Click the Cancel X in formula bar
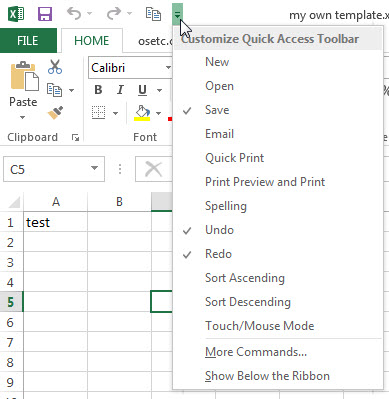This screenshot has height=399, width=389. (153, 169)
